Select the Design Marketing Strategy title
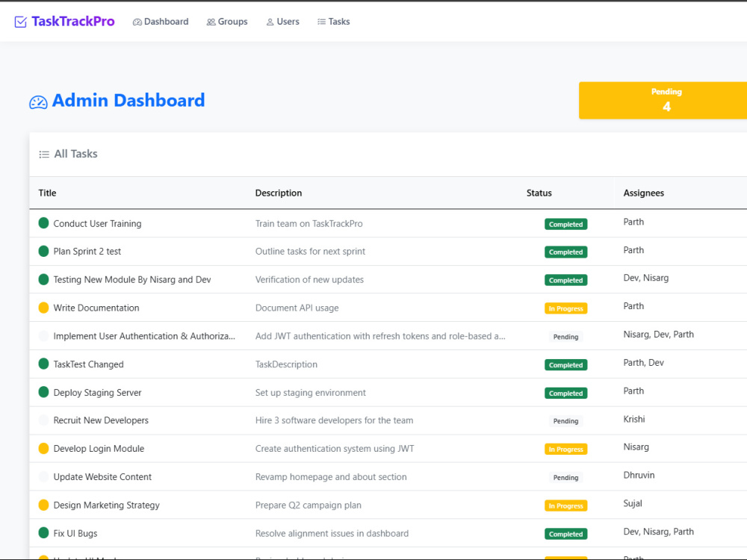 (106, 505)
